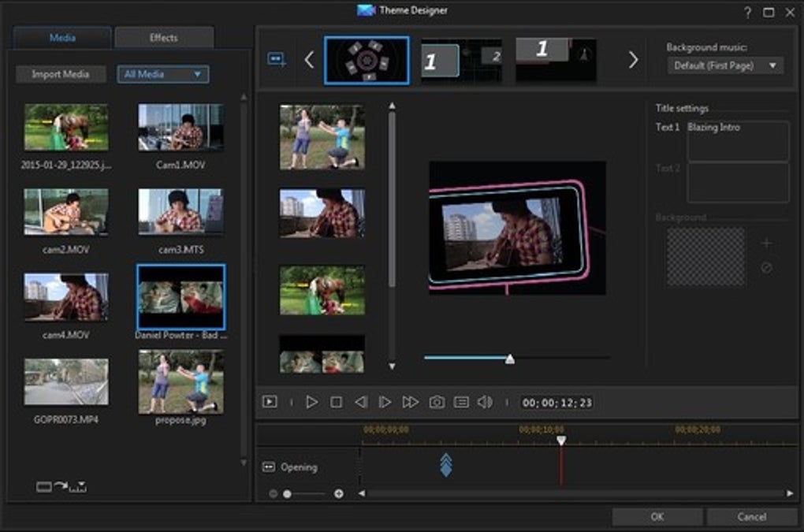Click the preview position slider handle
This screenshot has width=804, height=532.
[x=510, y=359]
